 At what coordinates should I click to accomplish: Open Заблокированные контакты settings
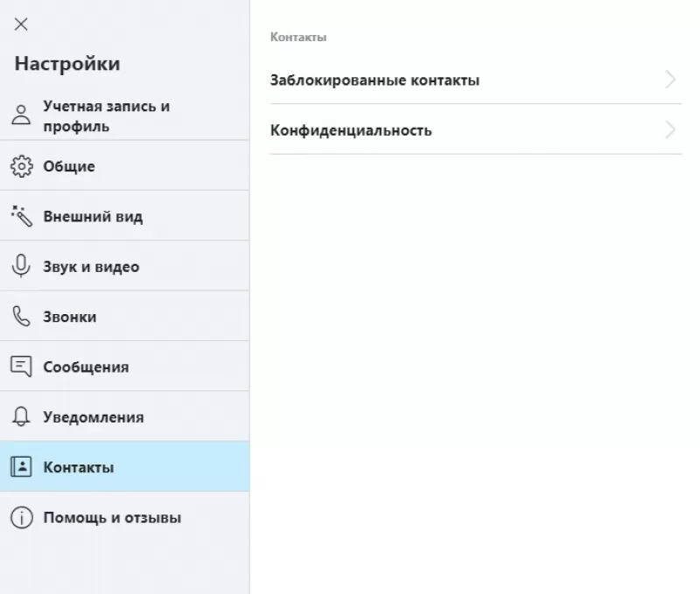pyautogui.click(x=374, y=80)
